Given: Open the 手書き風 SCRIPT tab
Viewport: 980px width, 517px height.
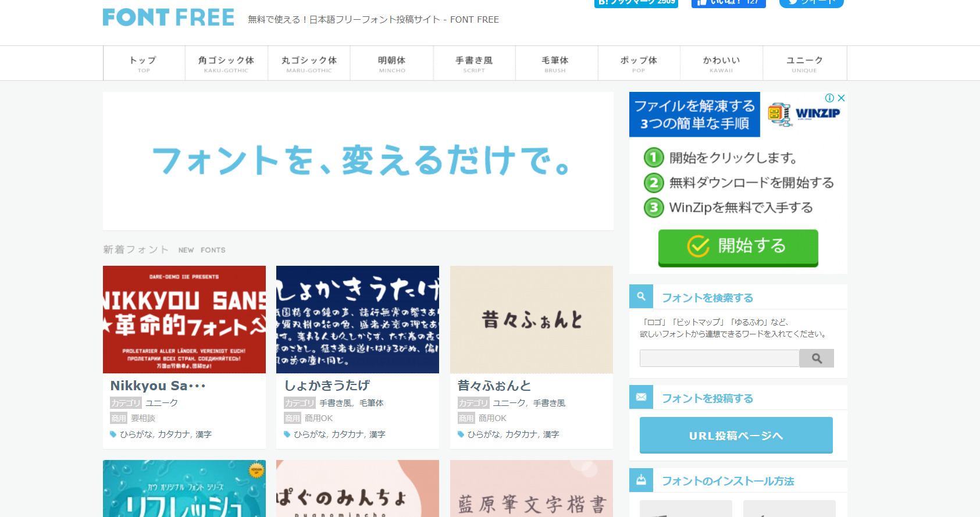Looking at the screenshot, I should tap(474, 63).
